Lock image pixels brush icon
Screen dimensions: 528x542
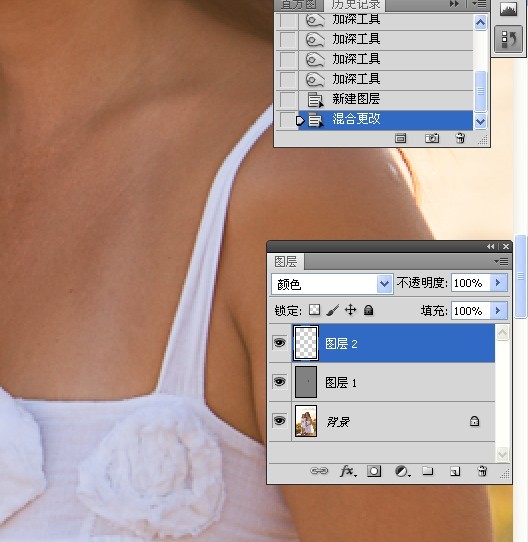point(332,310)
